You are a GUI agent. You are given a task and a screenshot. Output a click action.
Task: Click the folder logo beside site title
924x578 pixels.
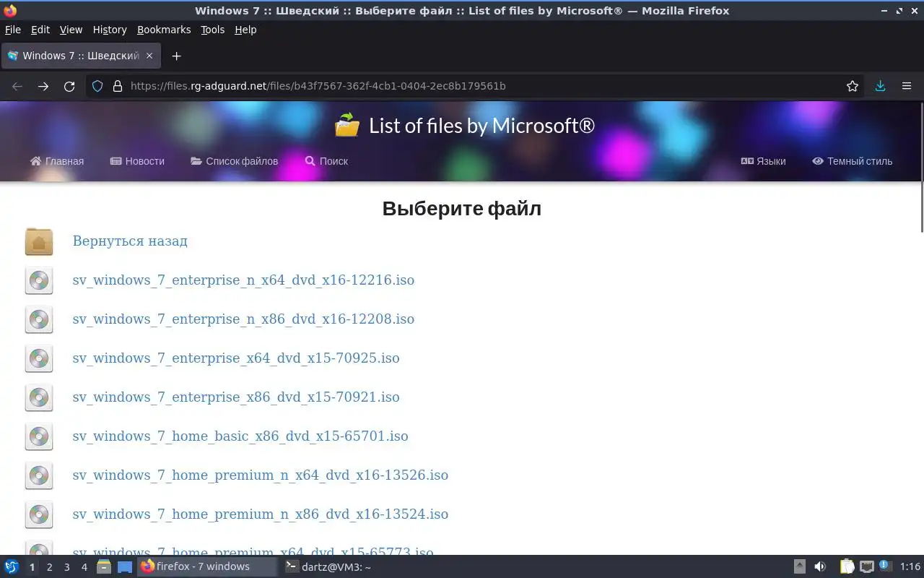[347, 125]
